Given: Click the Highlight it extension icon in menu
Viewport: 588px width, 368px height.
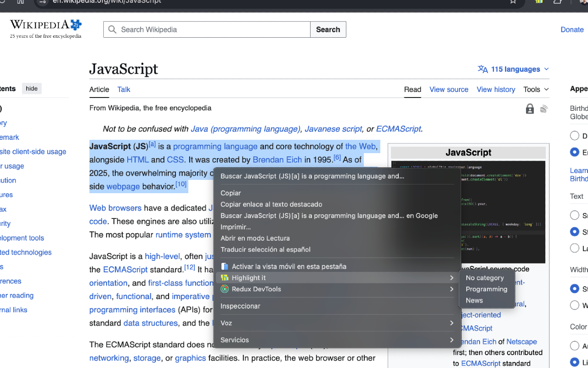Looking at the screenshot, I should coord(225,278).
